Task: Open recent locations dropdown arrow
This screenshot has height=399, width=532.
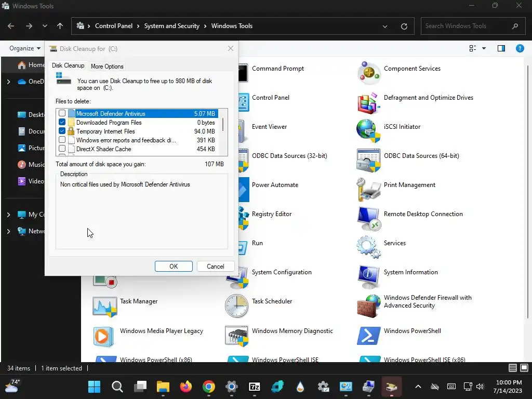Action: pyautogui.click(x=45, y=26)
